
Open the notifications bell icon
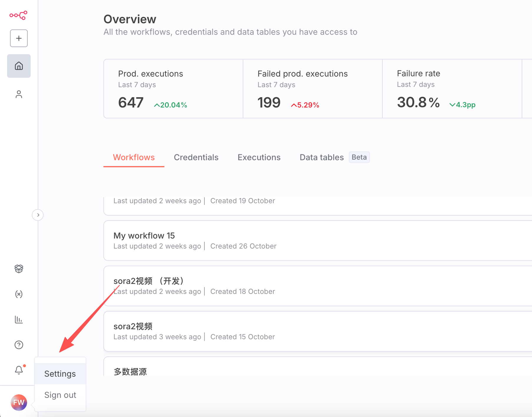pyautogui.click(x=19, y=370)
